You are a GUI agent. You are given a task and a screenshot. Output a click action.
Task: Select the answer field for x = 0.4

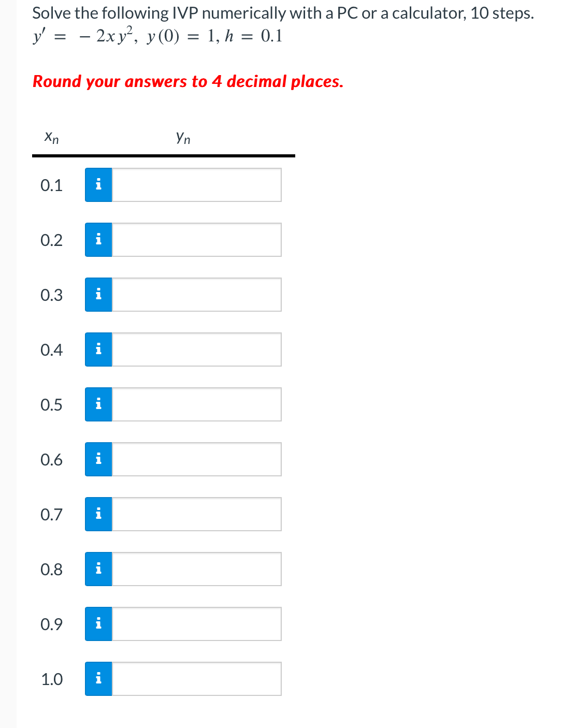point(197,350)
